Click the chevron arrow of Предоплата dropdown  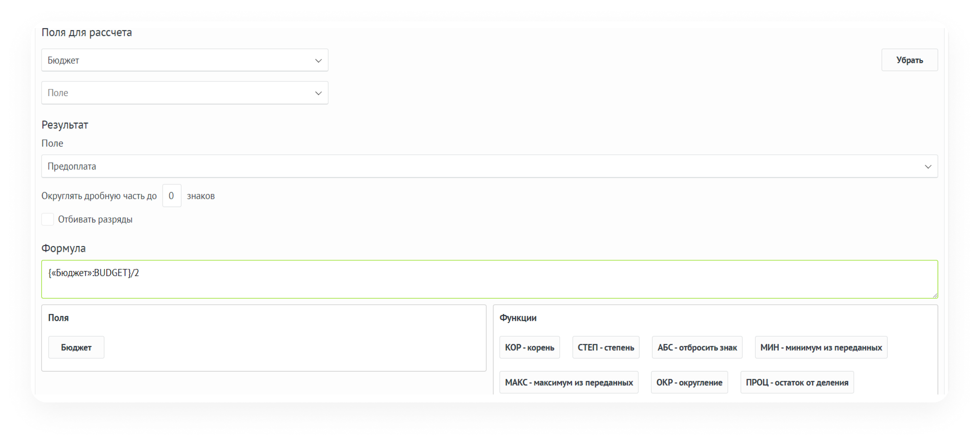coord(928,167)
